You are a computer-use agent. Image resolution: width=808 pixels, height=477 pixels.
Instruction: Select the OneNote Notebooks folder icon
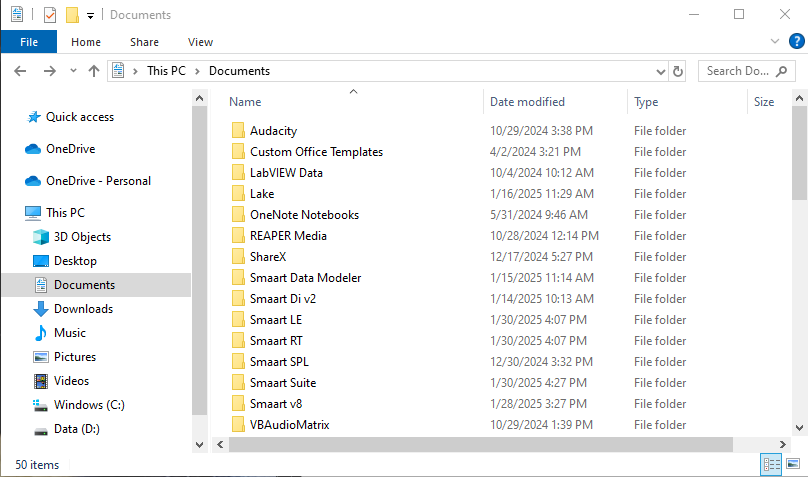point(238,214)
